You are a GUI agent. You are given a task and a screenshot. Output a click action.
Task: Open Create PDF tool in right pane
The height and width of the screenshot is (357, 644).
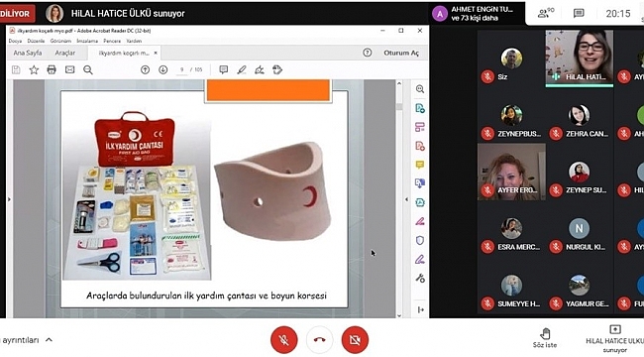(x=420, y=146)
